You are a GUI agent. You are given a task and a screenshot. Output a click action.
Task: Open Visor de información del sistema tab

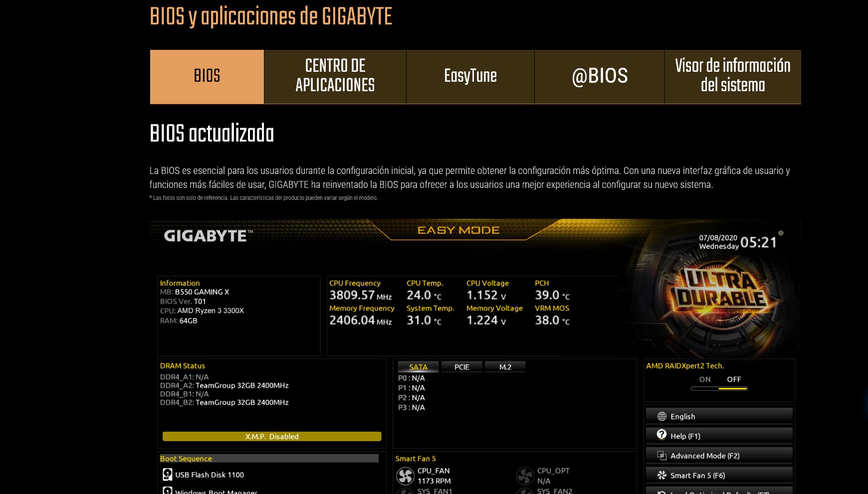pos(733,77)
